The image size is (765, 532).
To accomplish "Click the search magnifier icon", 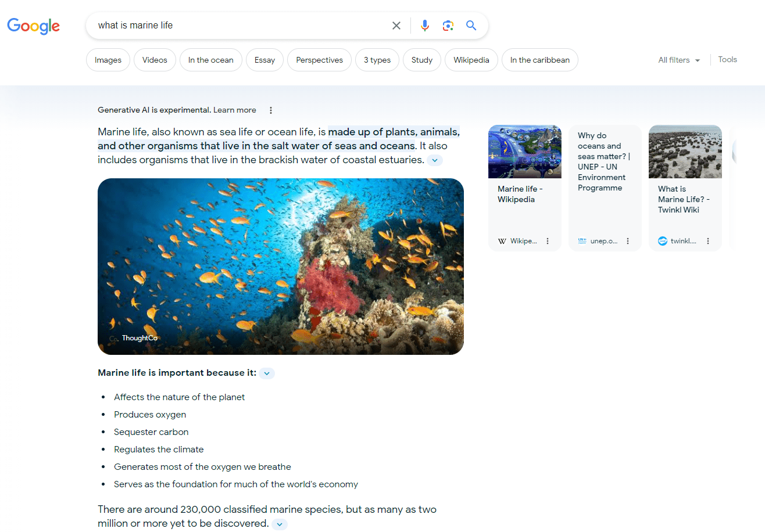I will (471, 26).
